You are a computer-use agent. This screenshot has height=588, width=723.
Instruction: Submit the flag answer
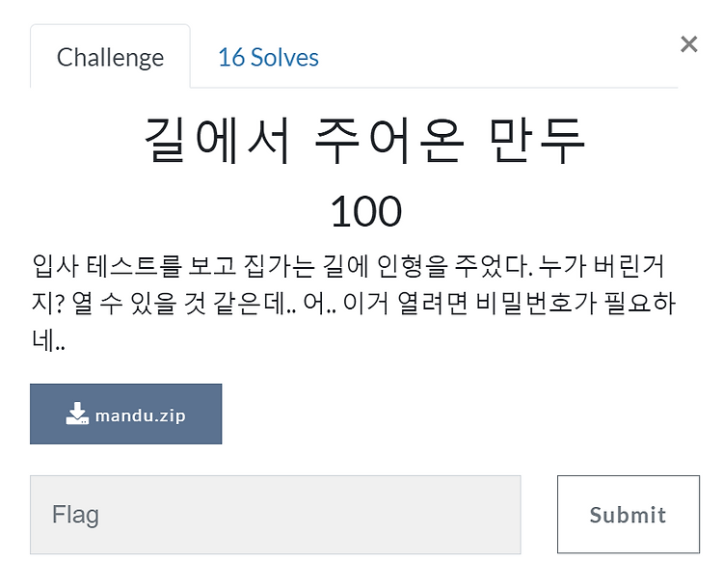[629, 514]
